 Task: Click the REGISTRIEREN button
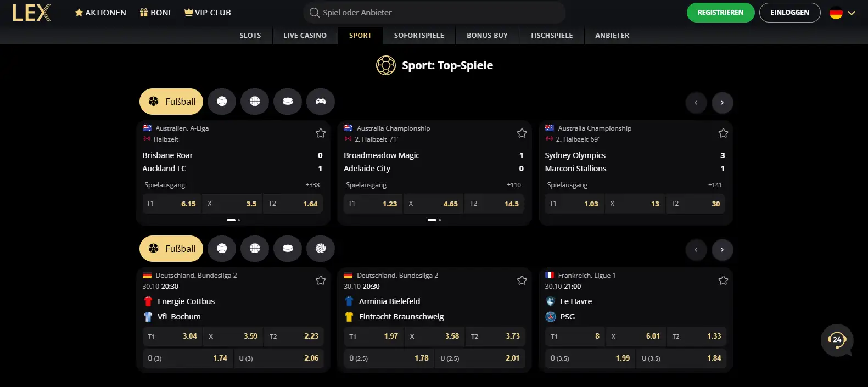point(720,13)
